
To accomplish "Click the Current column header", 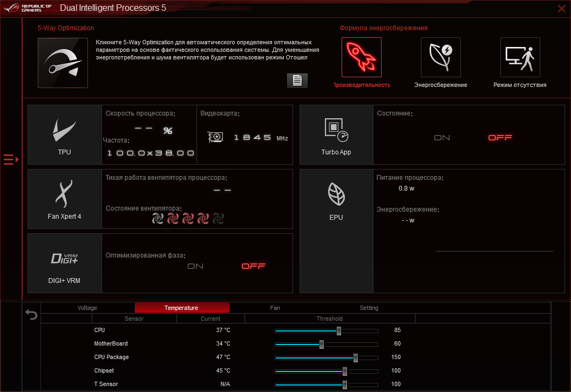I will coord(210,319).
